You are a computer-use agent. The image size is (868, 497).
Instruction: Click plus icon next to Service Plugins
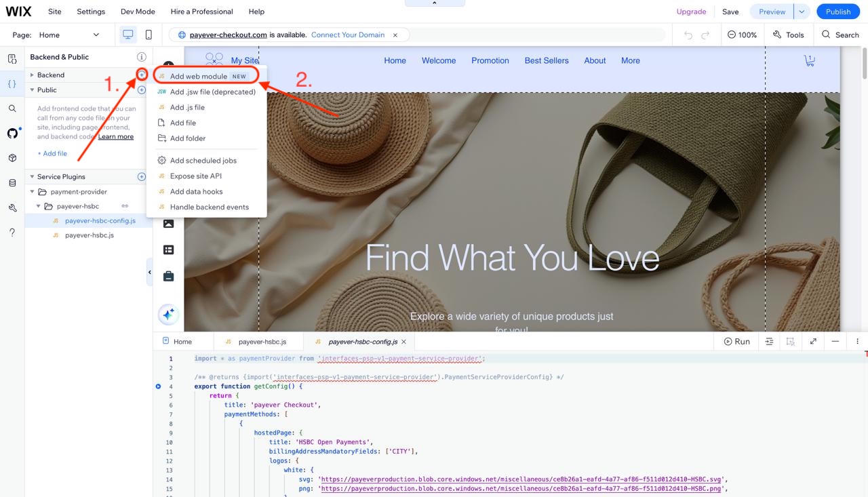tap(142, 176)
